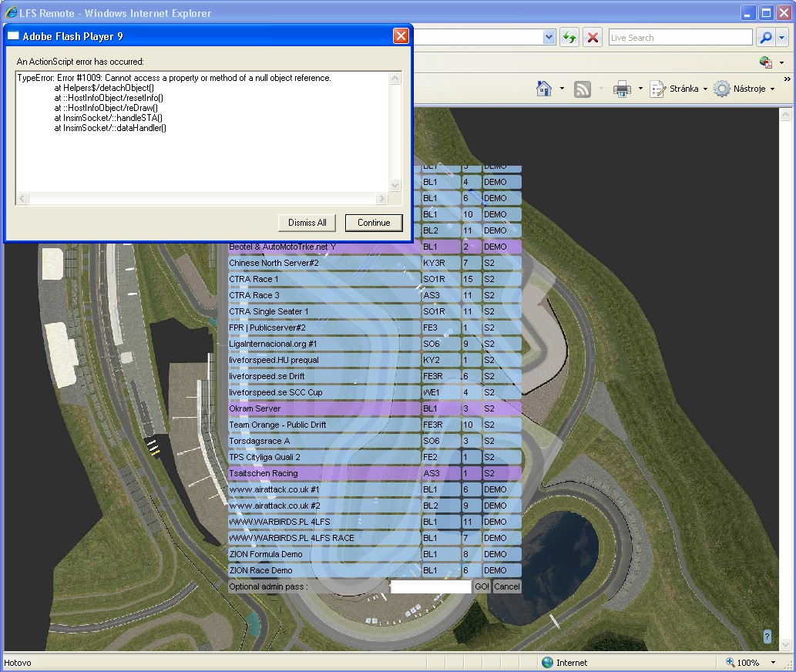
Task: Click the toolbar overflow chevron
Action: tap(787, 79)
